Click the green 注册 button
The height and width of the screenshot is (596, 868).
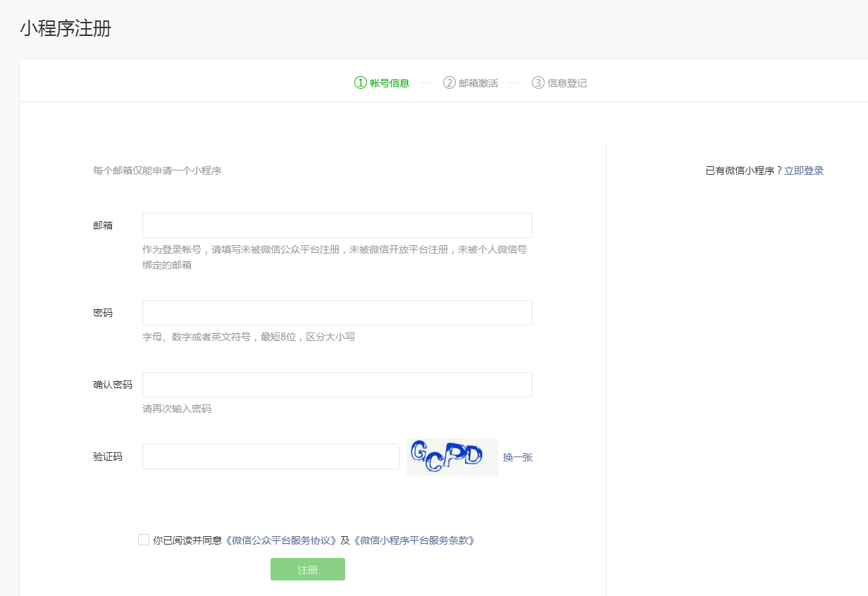tap(308, 569)
